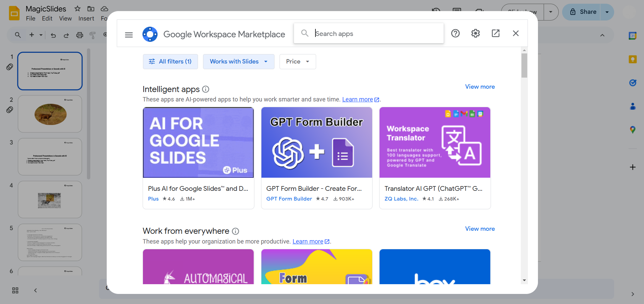Open Google Calendar in side panel
The height and width of the screenshot is (304, 644).
tap(632, 36)
